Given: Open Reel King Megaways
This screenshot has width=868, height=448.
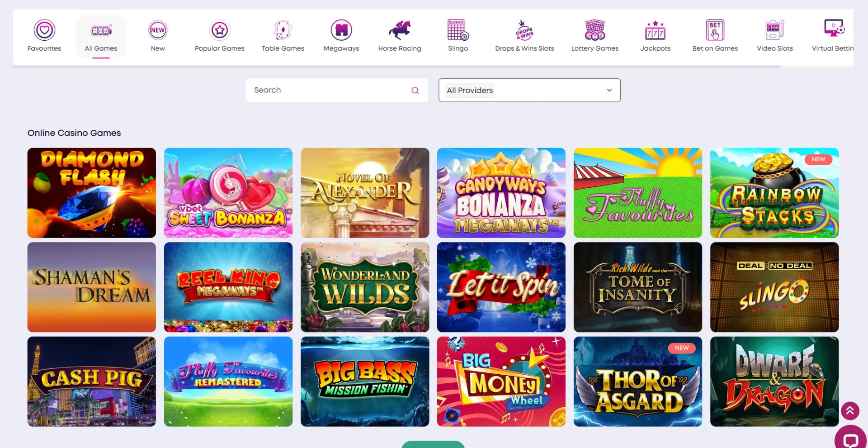Looking at the screenshot, I should coord(228,287).
